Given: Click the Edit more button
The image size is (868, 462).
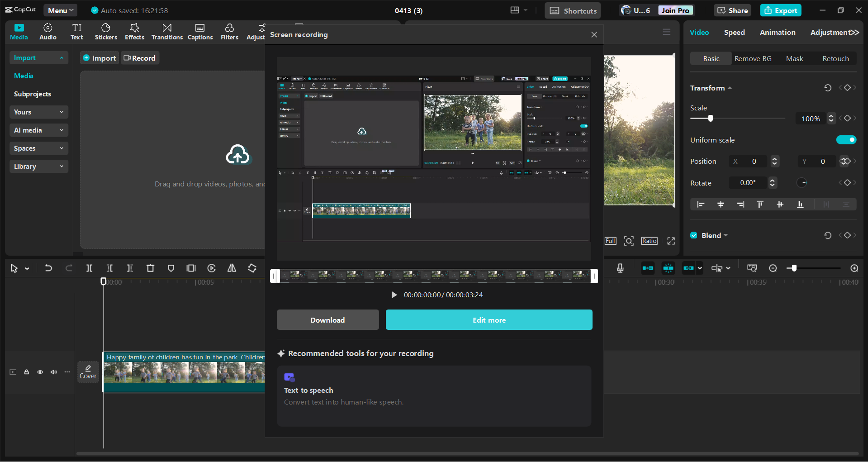Looking at the screenshot, I should [x=489, y=319].
